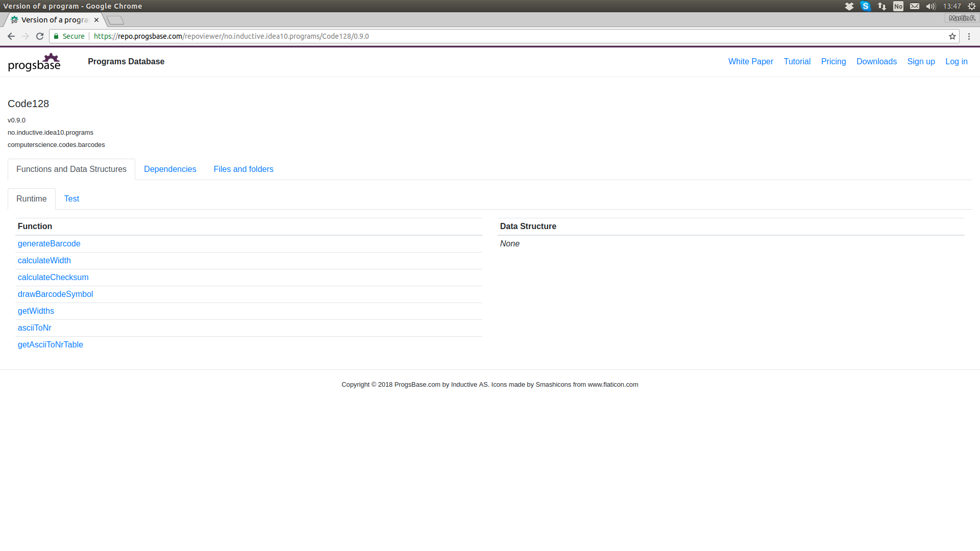
Task: Open the Skype tray icon
Action: click(866, 6)
